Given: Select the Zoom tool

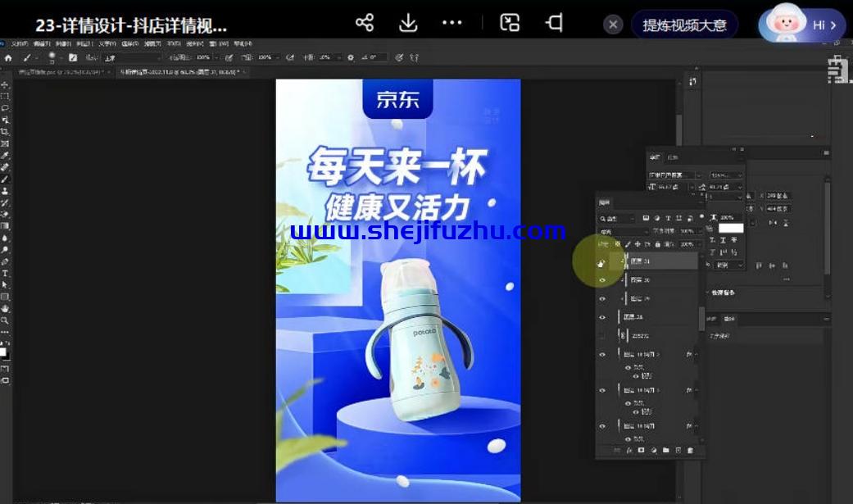Looking at the screenshot, I should [x=5, y=320].
